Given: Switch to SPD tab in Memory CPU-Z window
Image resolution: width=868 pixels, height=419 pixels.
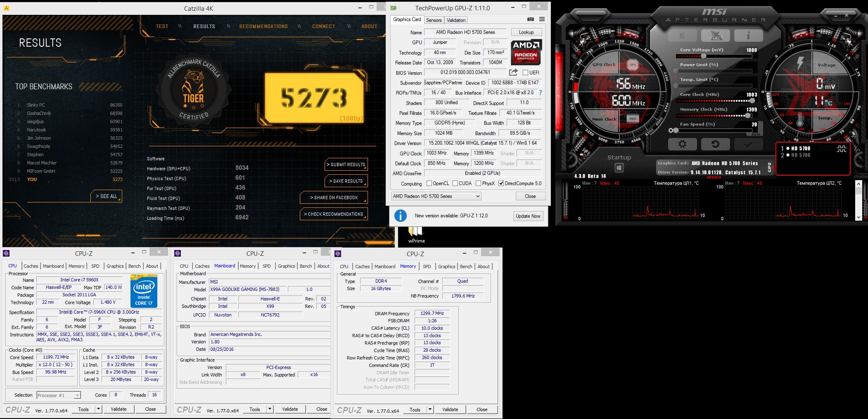Looking at the screenshot, I should 427,267.
